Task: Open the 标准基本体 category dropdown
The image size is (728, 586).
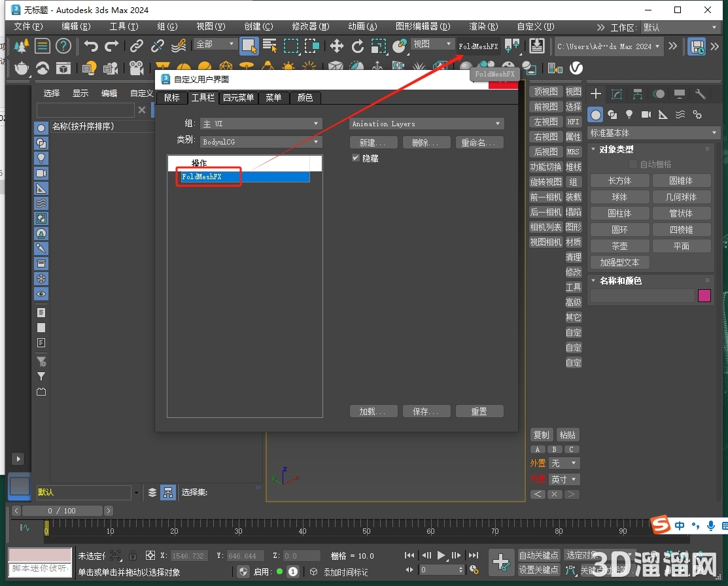Action: 653,133
